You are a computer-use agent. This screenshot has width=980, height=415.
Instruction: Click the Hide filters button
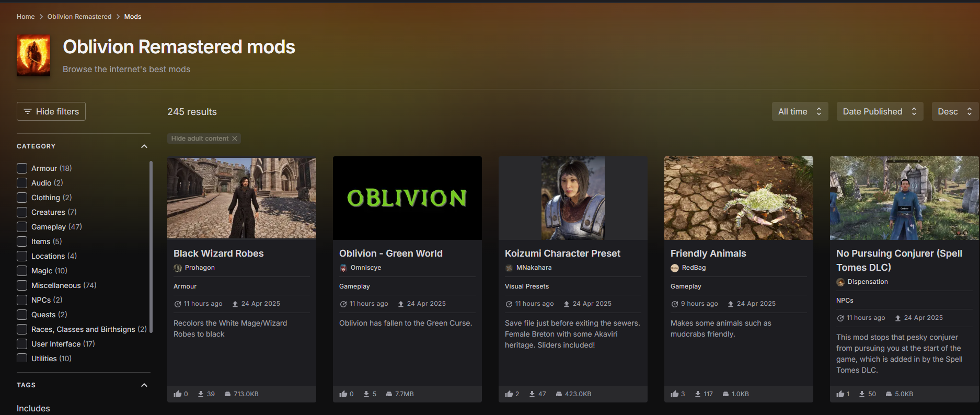click(x=51, y=111)
